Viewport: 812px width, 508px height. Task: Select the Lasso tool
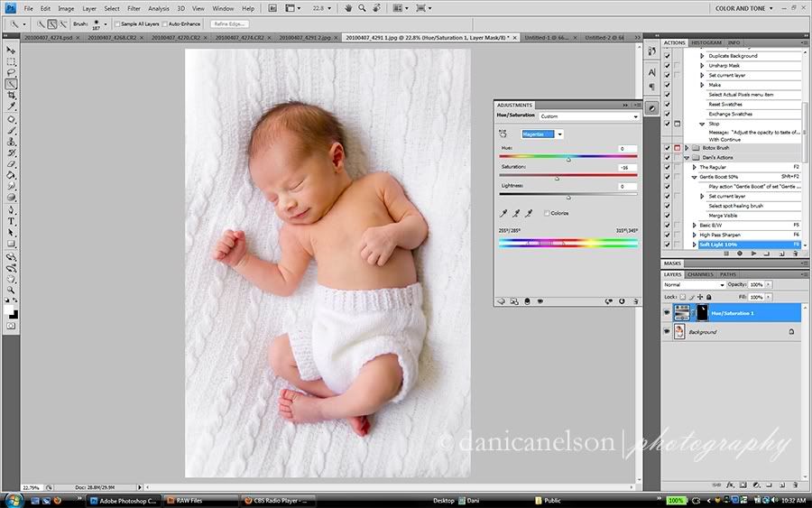pyautogui.click(x=11, y=72)
